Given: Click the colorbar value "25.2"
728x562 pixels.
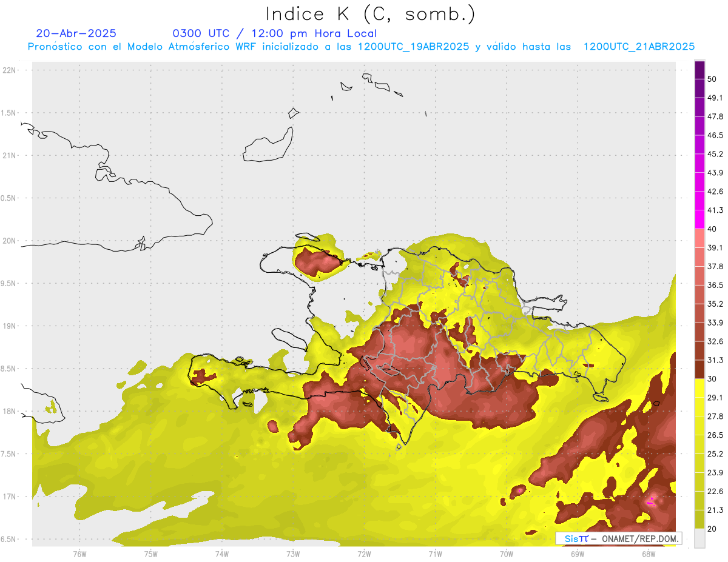Looking at the screenshot, I should coord(715,454).
